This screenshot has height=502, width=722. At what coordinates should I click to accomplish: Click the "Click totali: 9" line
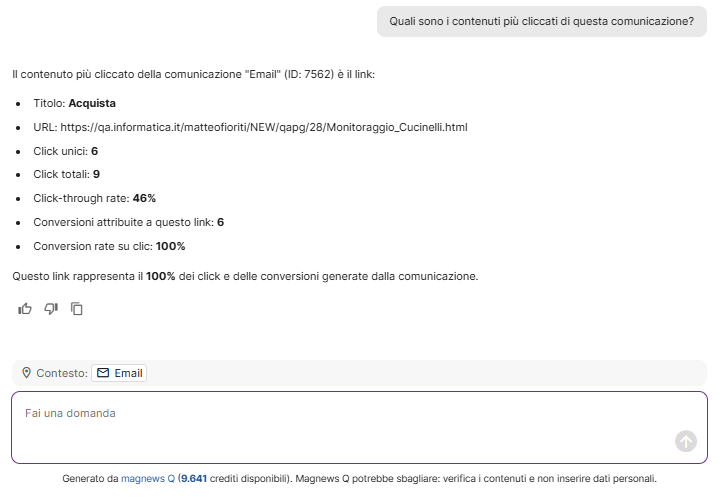point(66,174)
